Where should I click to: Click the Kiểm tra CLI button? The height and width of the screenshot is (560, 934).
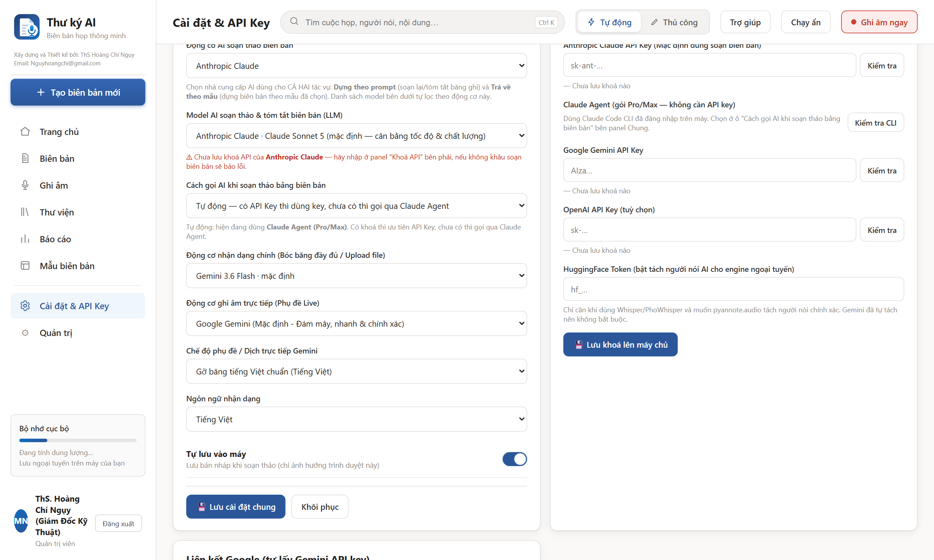[876, 123]
